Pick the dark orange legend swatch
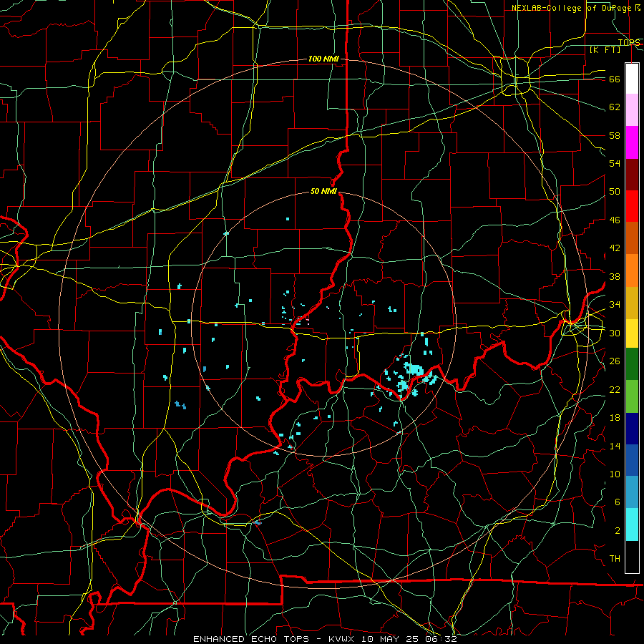The image size is (644, 644). click(632, 238)
